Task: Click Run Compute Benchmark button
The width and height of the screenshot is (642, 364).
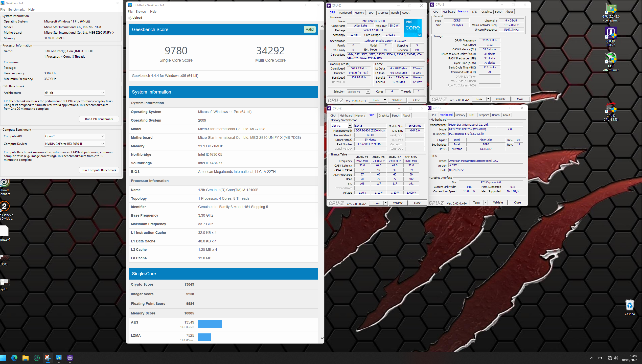Action: [x=99, y=170]
